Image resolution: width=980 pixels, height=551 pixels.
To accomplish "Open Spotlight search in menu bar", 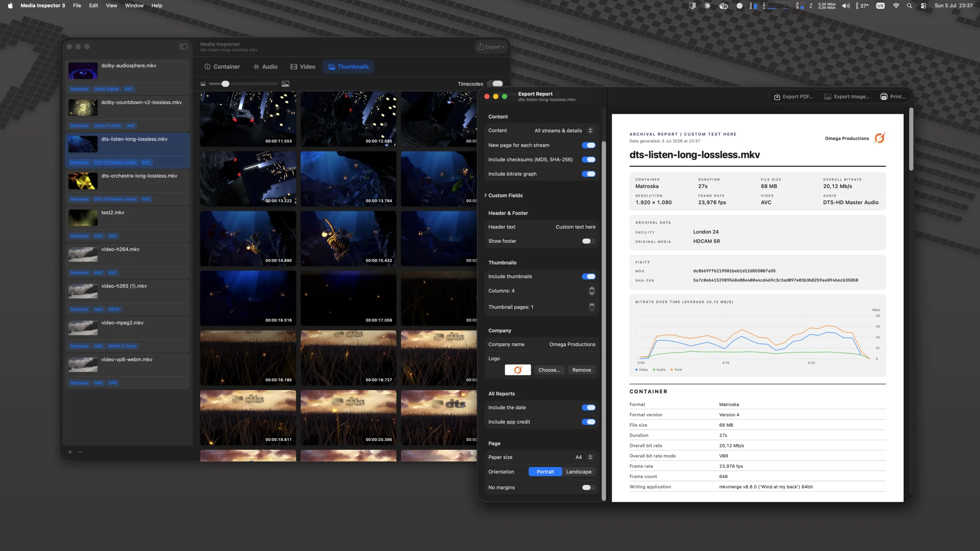I will pyautogui.click(x=909, y=5).
